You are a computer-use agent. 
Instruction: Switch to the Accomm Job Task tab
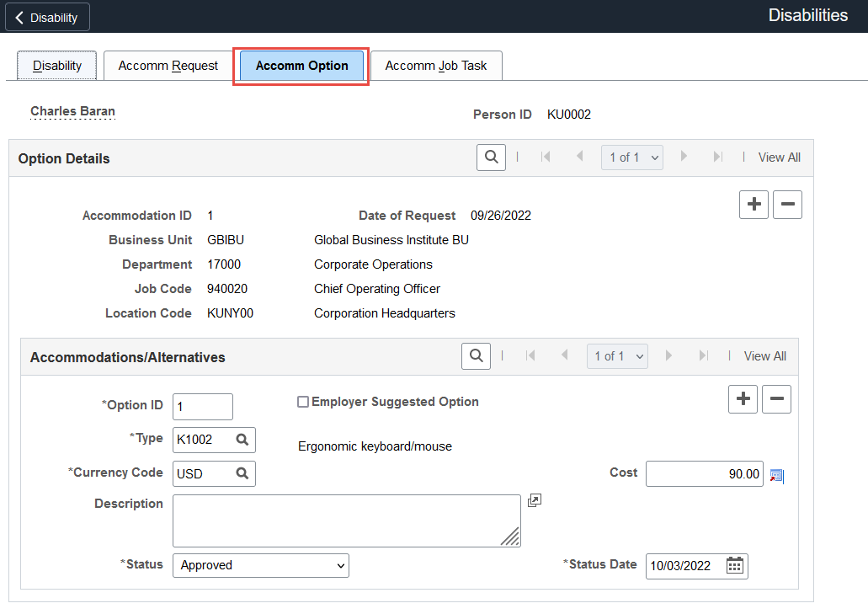click(x=435, y=66)
